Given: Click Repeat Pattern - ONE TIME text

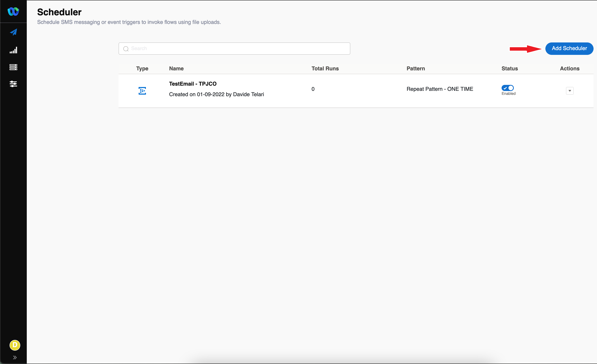Looking at the screenshot, I should (x=440, y=89).
